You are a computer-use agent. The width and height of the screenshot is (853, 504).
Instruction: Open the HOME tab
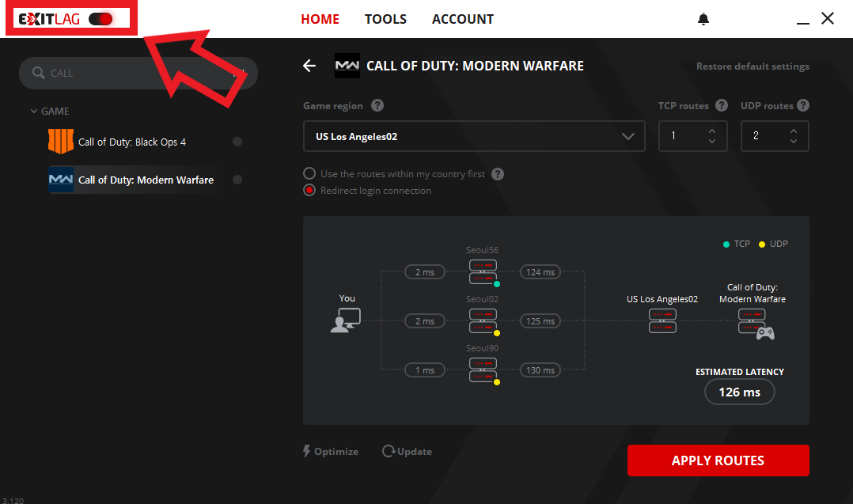click(320, 19)
